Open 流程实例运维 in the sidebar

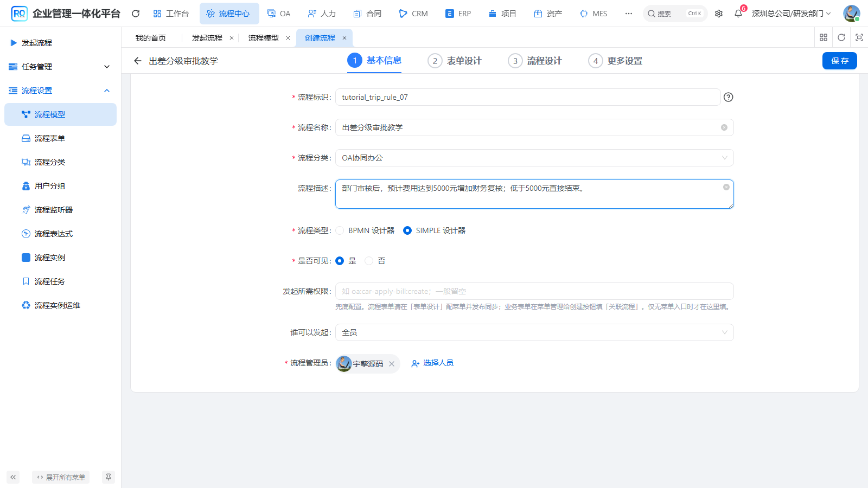[60, 305]
